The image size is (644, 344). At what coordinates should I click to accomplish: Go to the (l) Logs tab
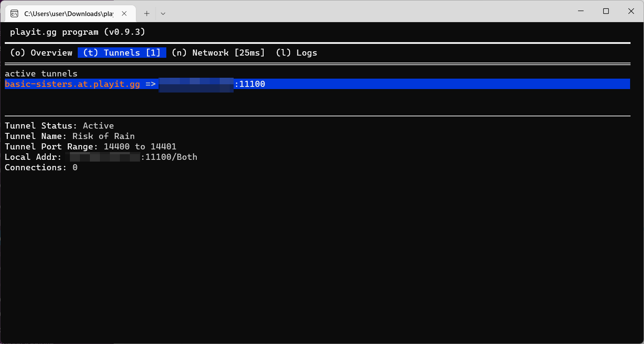coord(297,53)
